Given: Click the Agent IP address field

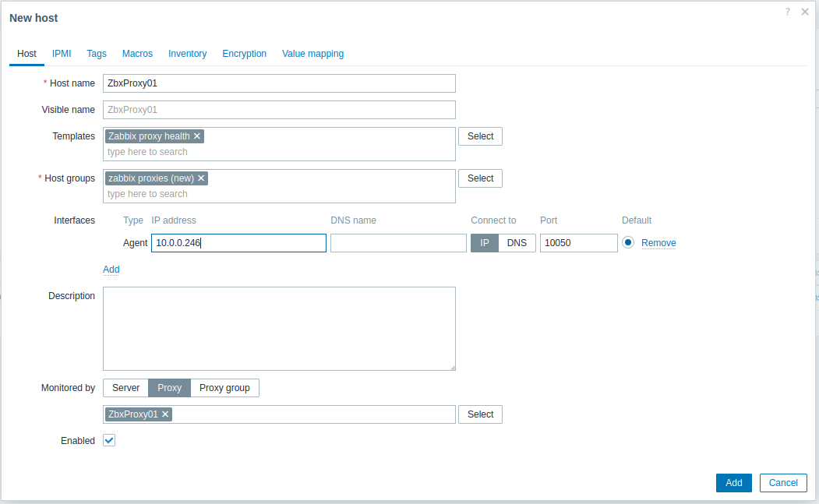Looking at the screenshot, I should click(x=238, y=243).
